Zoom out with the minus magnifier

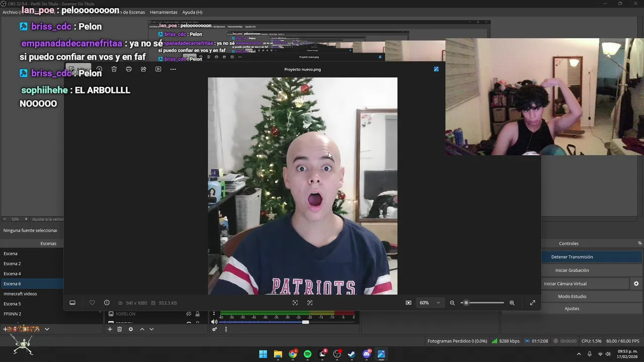452,303
